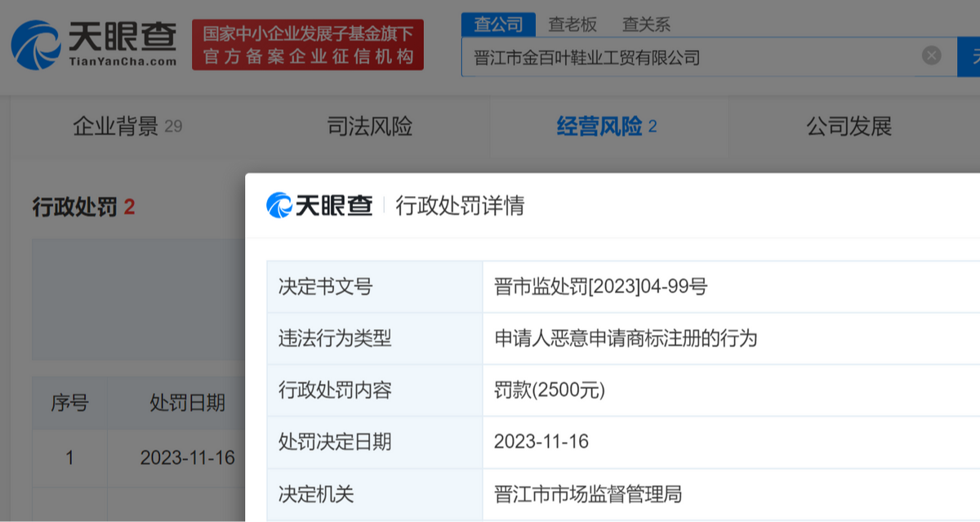The height and width of the screenshot is (522, 980).
Task: Select table row dated 2023-11-16
Action: pyautogui.click(x=187, y=457)
